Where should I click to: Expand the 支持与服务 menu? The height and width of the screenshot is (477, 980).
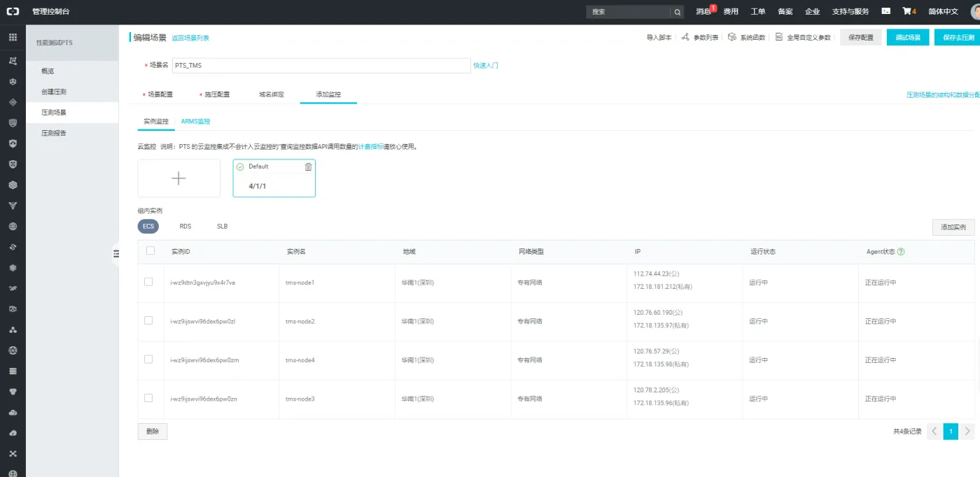click(850, 11)
